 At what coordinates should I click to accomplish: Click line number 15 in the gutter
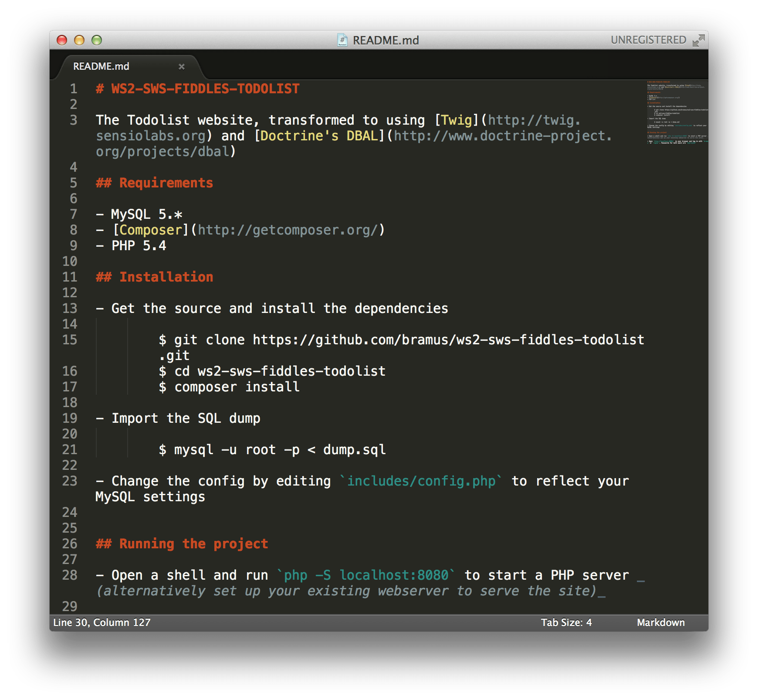[70, 340]
